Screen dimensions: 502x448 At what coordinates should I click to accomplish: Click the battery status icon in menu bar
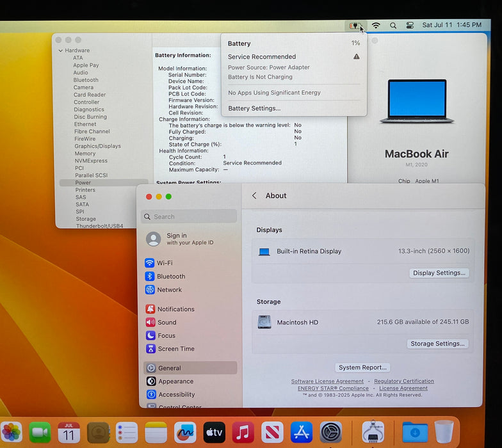[x=355, y=26]
